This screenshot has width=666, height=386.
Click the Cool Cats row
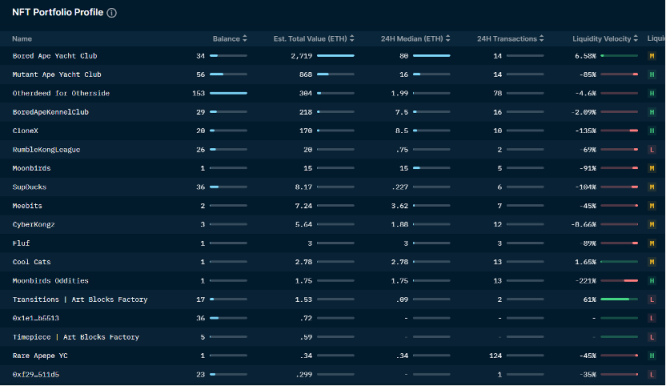[333, 262]
